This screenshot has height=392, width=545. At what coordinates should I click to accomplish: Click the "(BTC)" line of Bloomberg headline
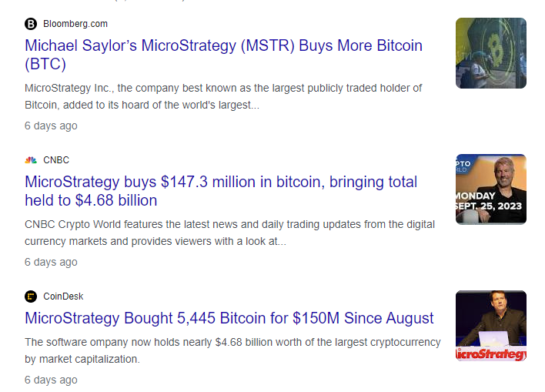point(45,64)
